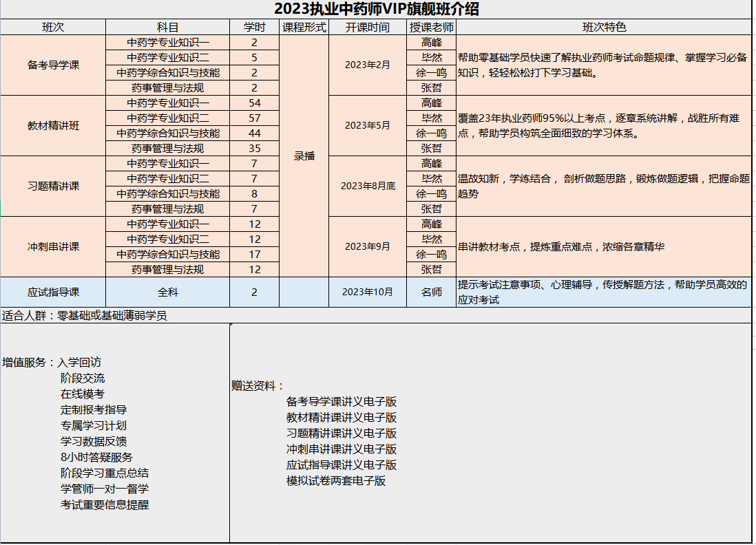756x545 pixels.
Task: Select the 班次 column header cell
Action: pyautogui.click(x=53, y=28)
